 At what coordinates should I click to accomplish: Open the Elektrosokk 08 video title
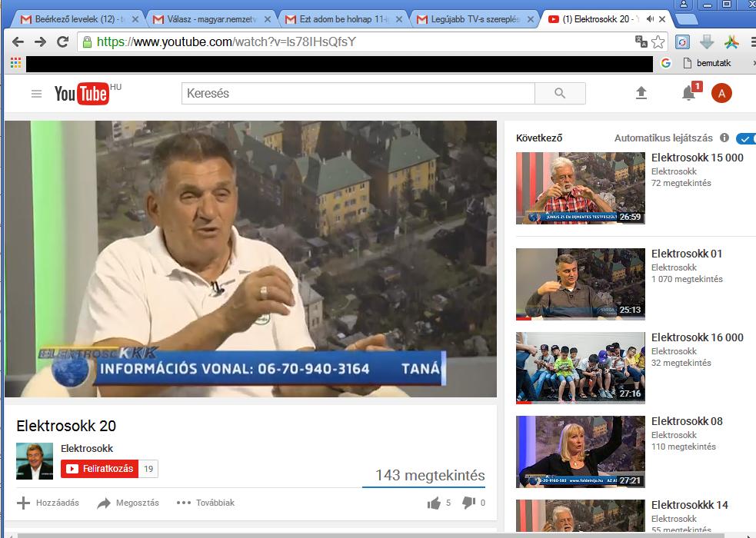tap(687, 421)
